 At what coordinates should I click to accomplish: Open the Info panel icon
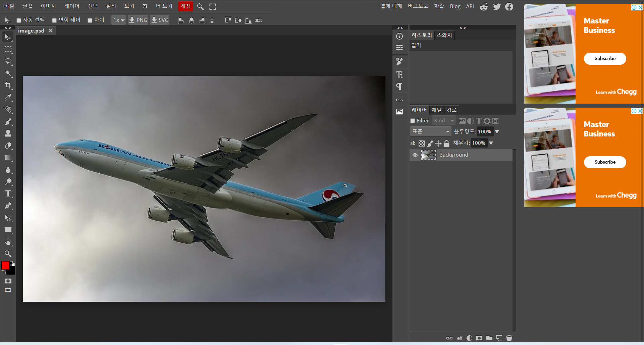(399, 36)
